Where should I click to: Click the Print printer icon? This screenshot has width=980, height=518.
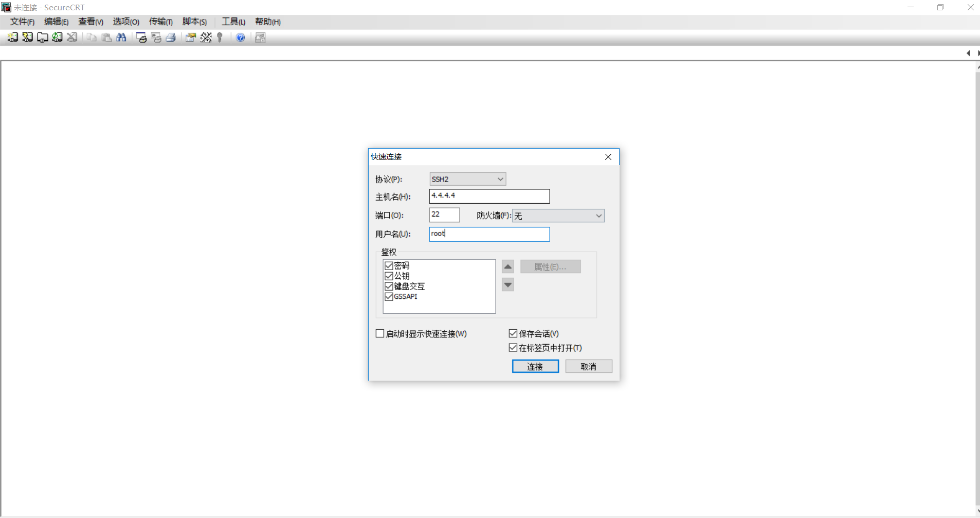coord(171,38)
